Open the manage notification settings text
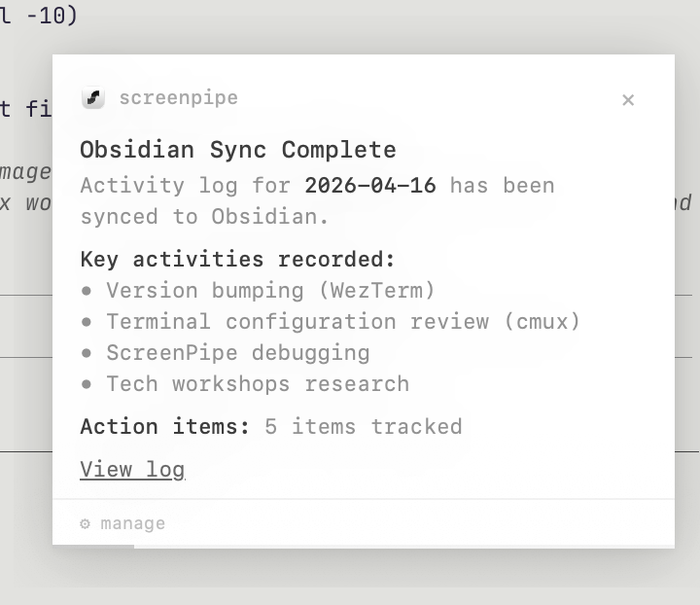This screenshot has height=605, width=700. pyautogui.click(x=132, y=523)
